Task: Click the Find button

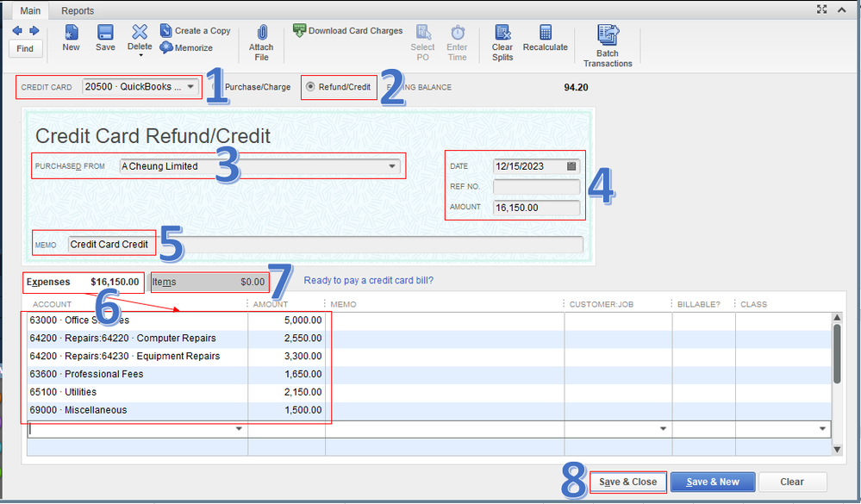Action: [x=25, y=48]
